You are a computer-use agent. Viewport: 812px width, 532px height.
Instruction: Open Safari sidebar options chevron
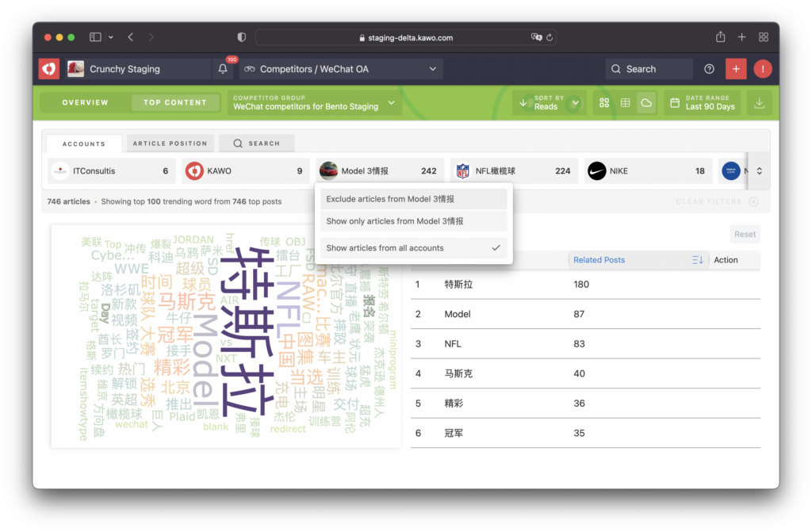click(x=111, y=37)
